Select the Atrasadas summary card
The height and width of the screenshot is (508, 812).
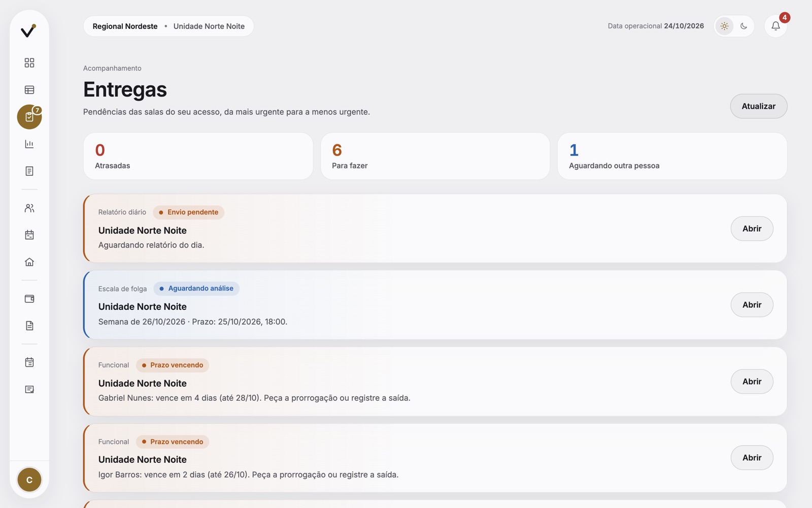coord(198,156)
